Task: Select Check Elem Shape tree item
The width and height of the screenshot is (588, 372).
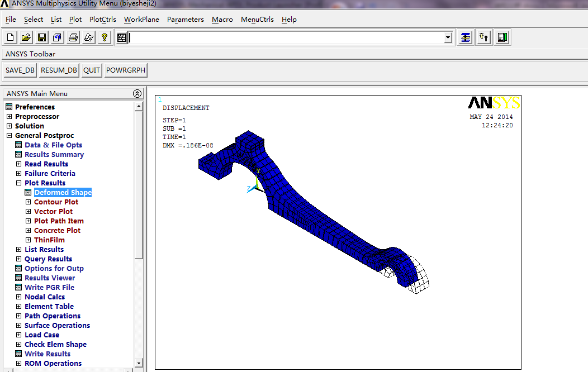Action: 55,344
